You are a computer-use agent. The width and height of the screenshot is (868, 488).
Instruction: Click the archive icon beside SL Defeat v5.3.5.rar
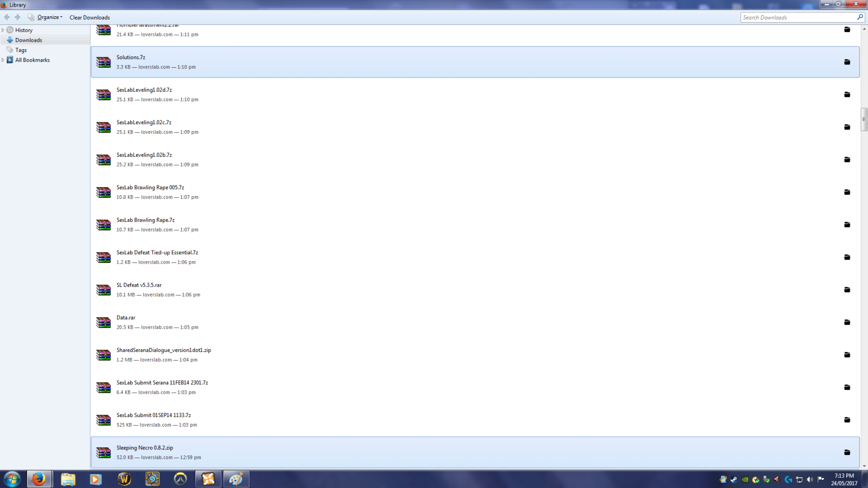pos(104,290)
